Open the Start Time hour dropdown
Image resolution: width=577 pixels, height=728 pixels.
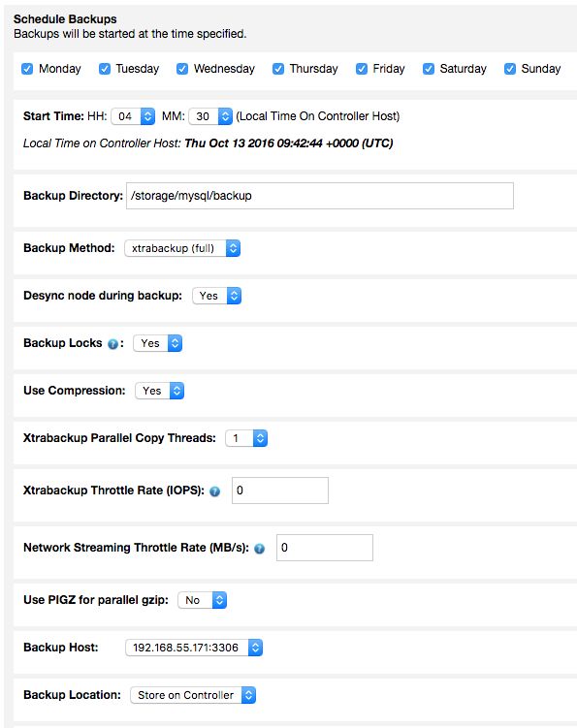tap(133, 116)
